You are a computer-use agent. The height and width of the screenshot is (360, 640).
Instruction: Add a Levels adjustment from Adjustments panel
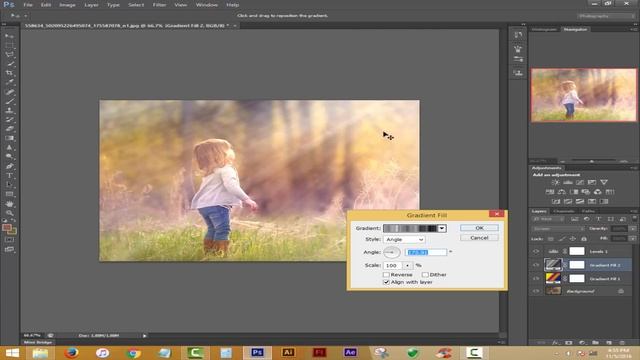pyautogui.click(x=568, y=182)
